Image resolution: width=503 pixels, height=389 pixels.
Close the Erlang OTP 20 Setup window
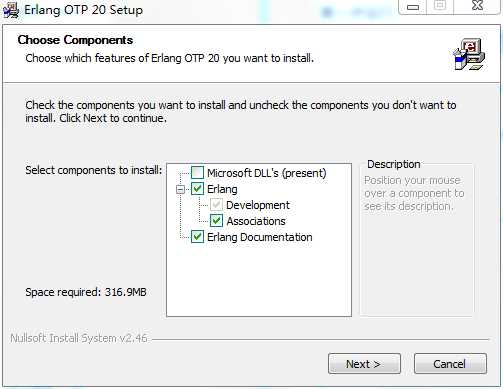point(477,6)
